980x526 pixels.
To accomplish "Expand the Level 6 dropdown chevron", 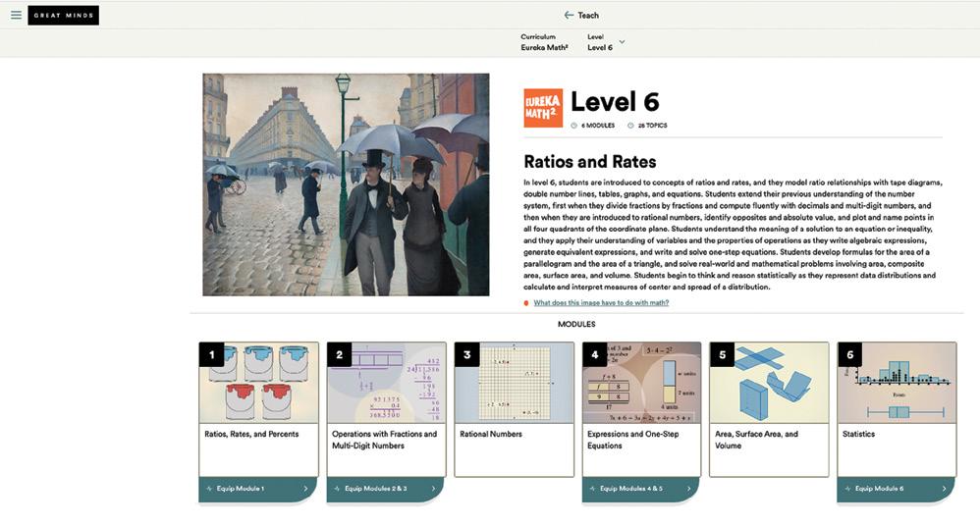I will click(x=622, y=42).
